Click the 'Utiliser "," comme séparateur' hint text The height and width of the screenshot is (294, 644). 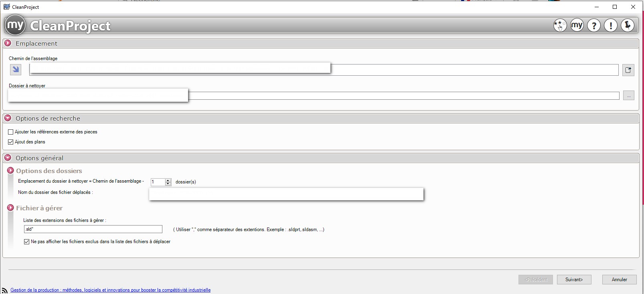tap(249, 230)
